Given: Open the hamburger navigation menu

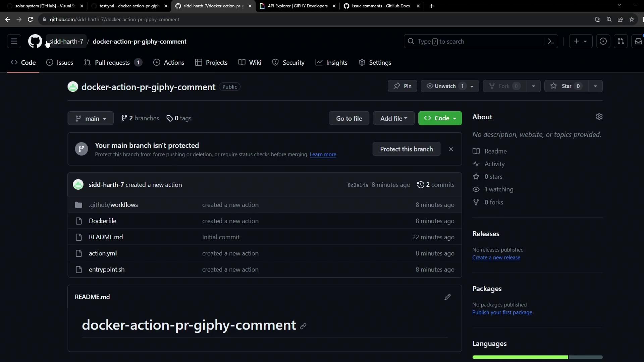Looking at the screenshot, I should coord(14,41).
